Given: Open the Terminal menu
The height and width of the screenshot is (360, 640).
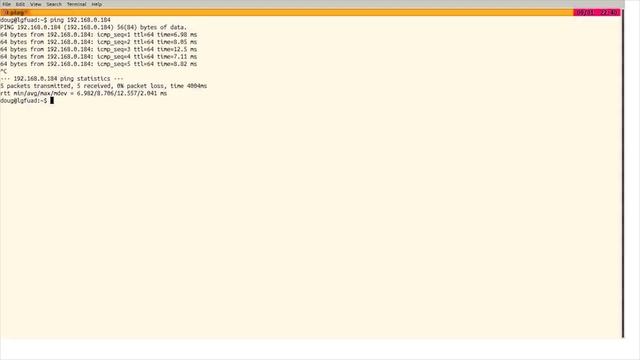Looking at the screenshot, I should coord(77,4).
